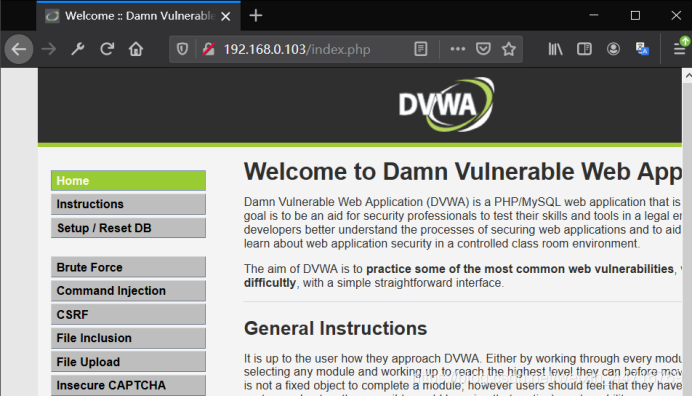
Task: Open the File Inclusion module
Action: click(x=128, y=338)
